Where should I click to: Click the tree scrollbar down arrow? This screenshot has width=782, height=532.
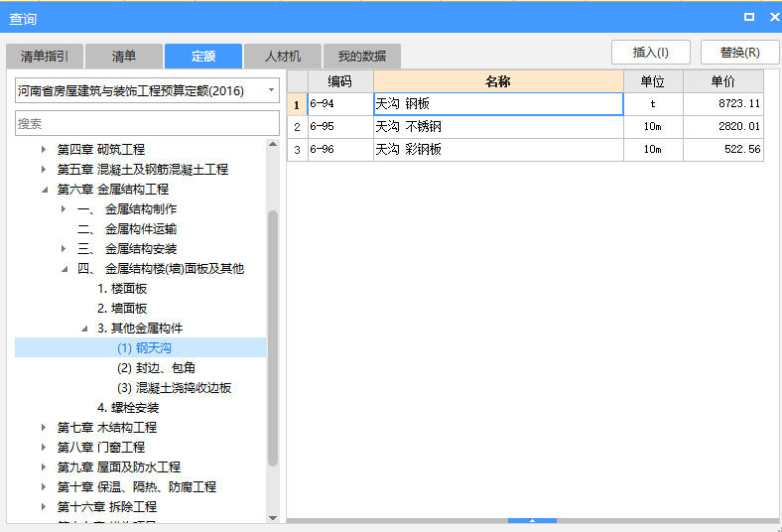[273, 517]
